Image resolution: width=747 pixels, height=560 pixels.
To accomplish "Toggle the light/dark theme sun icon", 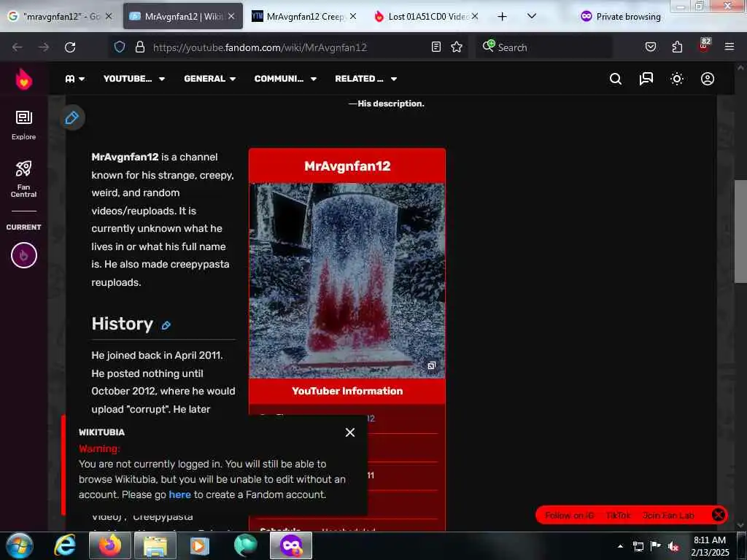I will 677,79.
